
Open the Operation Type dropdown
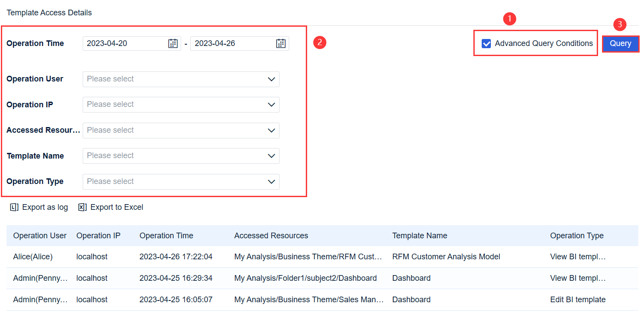181,181
